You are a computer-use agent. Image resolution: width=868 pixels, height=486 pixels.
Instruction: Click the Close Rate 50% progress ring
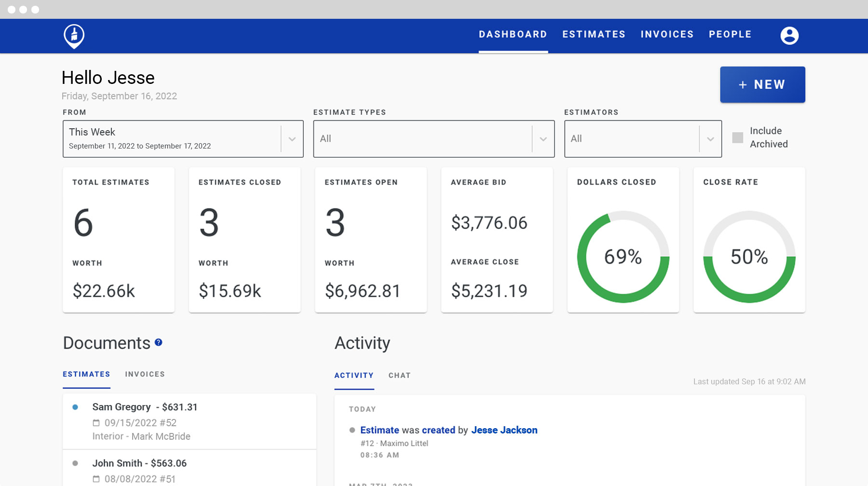(749, 256)
